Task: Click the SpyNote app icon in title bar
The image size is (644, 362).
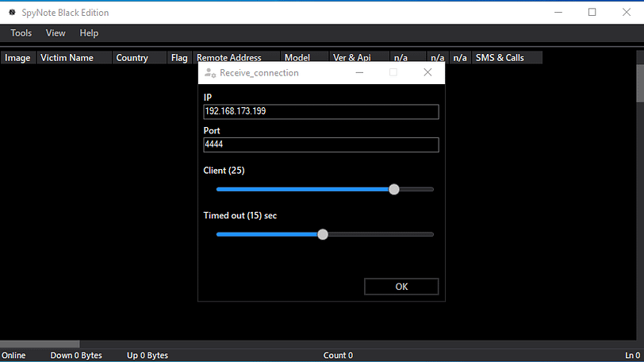Action: pyautogui.click(x=13, y=13)
